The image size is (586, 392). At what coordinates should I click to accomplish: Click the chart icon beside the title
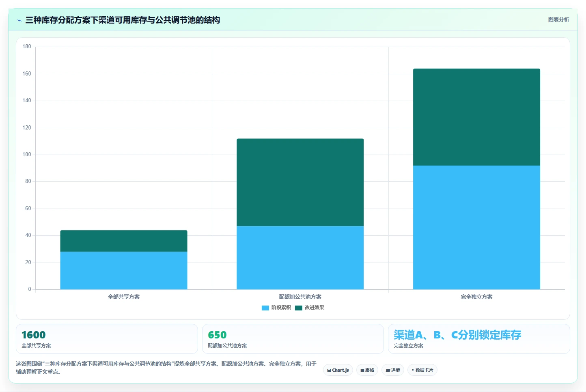tap(19, 20)
